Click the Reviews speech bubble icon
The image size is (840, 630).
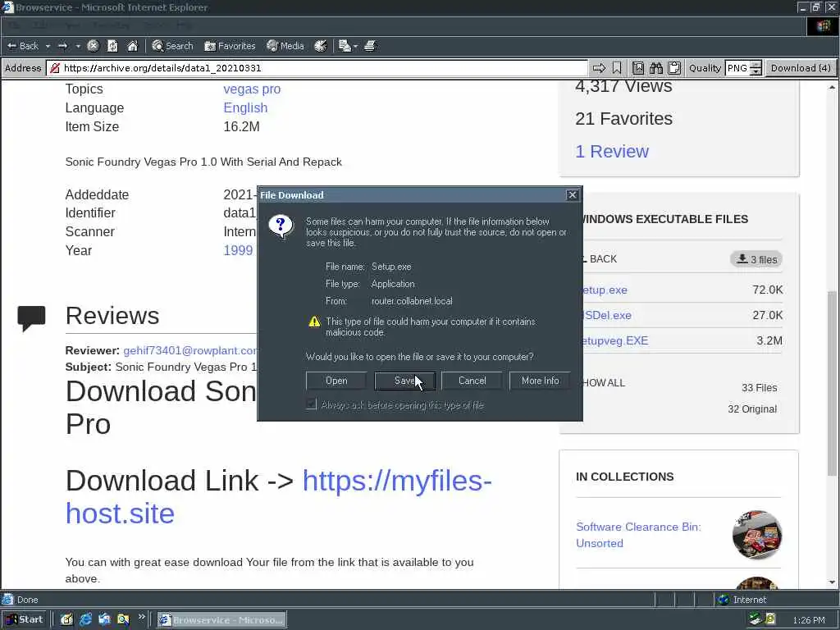pos(31,318)
